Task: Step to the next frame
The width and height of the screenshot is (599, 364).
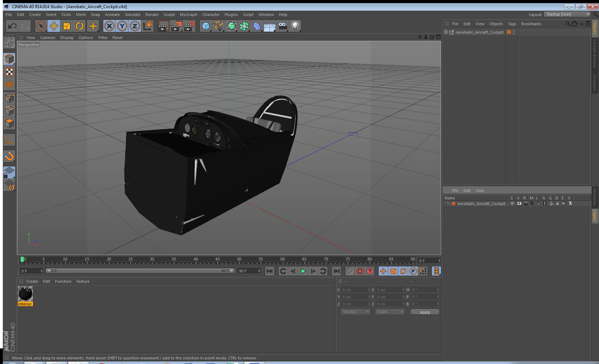Action: pyautogui.click(x=313, y=271)
